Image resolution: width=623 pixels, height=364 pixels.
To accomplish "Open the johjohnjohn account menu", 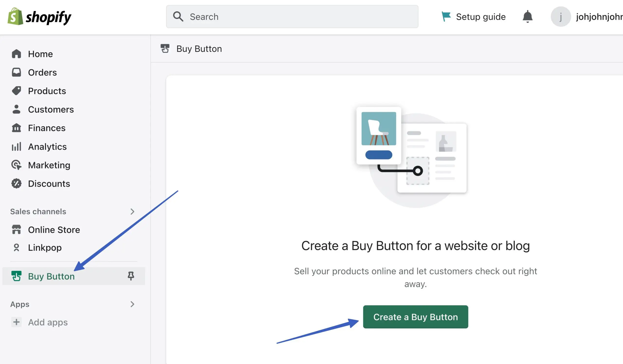I will 599,17.
